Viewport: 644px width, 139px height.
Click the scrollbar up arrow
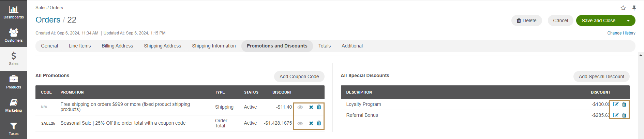click(641, 55)
